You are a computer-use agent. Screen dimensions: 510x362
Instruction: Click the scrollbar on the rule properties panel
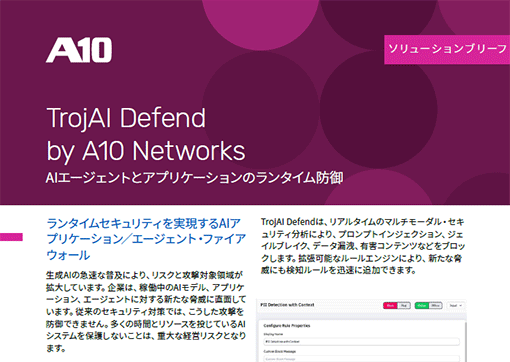tap(466, 342)
